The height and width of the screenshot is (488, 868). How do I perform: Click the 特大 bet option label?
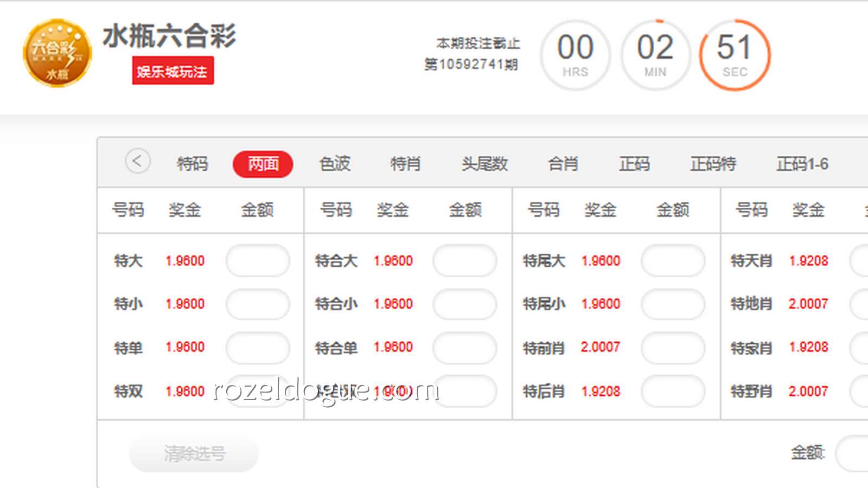128,261
